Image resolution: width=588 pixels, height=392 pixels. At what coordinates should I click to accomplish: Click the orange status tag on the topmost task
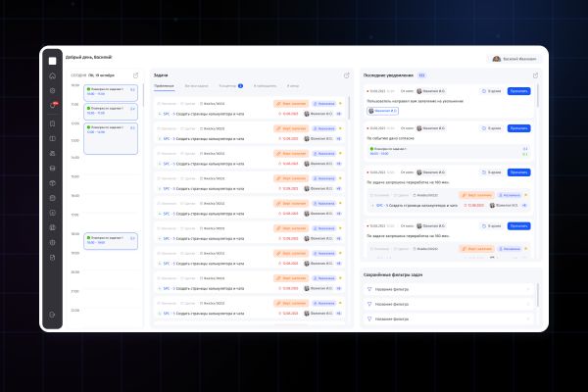coord(291,104)
